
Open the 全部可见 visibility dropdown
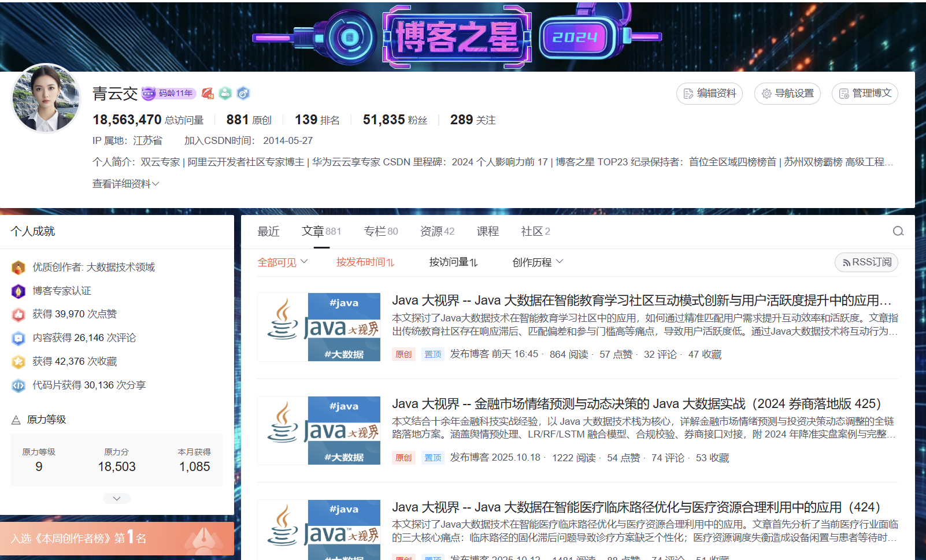(283, 262)
